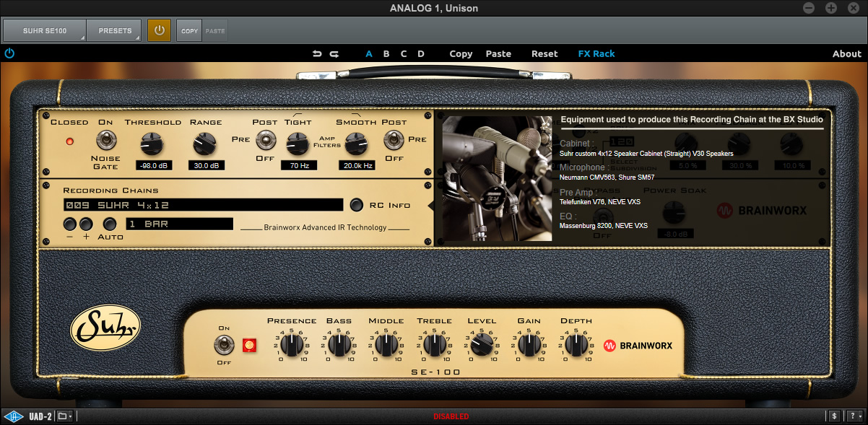The width and height of the screenshot is (868, 425).
Task: Minimize the ANALOG 1 Unison window
Action: tap(809, 8)
